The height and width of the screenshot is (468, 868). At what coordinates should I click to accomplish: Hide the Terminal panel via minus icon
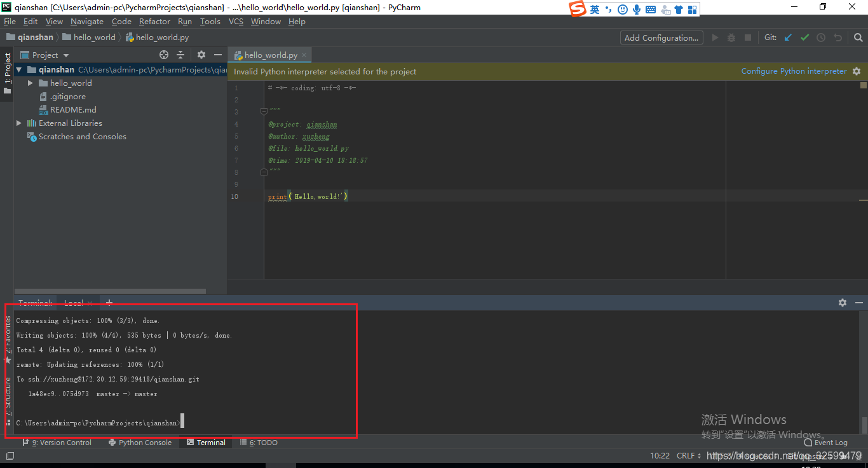pyautogui.click(x=859, y=303)
